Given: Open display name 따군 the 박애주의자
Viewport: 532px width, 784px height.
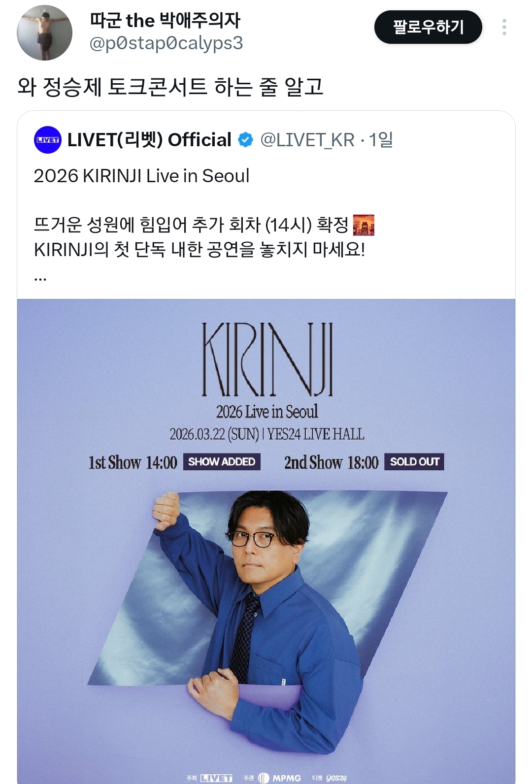Looking at the screenshot, I should point(165,20).
